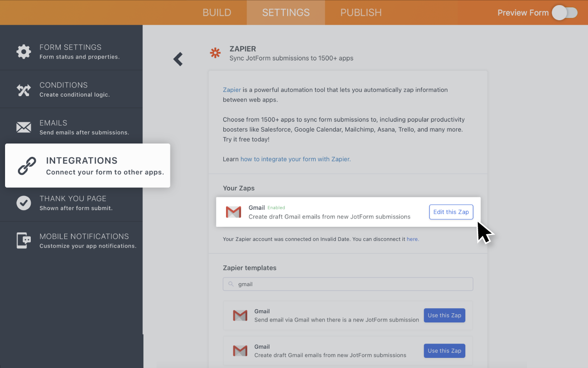Select the Thank You Page checkmark icon
Viewport: 588px width, 368px height.
coord(24,203)
